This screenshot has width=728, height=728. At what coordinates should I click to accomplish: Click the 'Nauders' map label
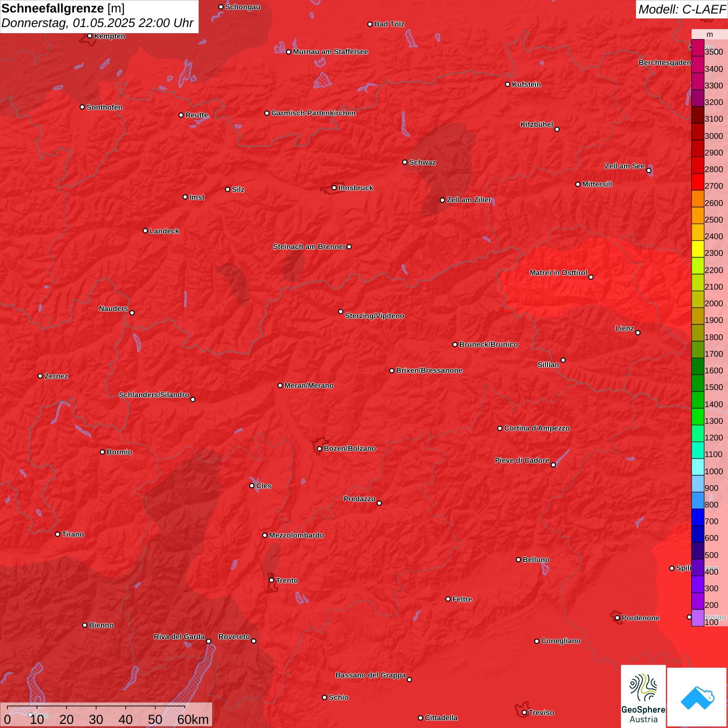pos(113,308)
